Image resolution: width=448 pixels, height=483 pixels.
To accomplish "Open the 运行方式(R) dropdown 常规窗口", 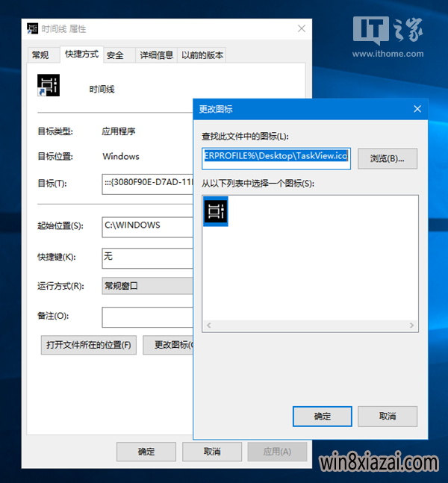I will (x=148, y=286).
